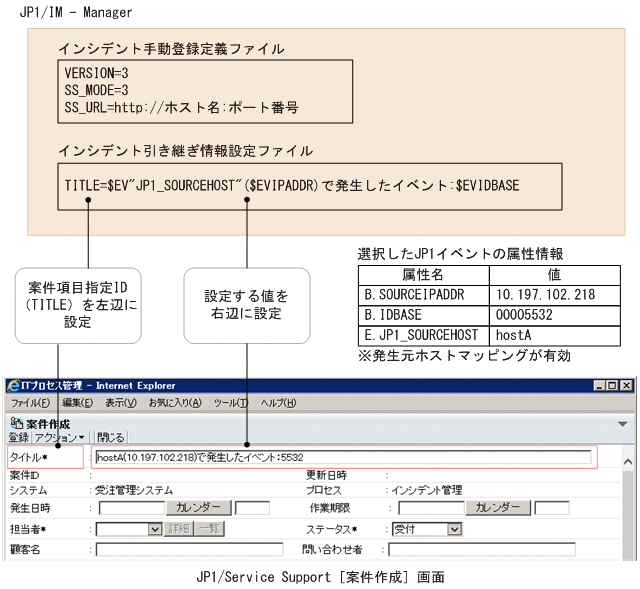
Task: Click the B.IDBASE attribute cell
Action: pos(424,316)
